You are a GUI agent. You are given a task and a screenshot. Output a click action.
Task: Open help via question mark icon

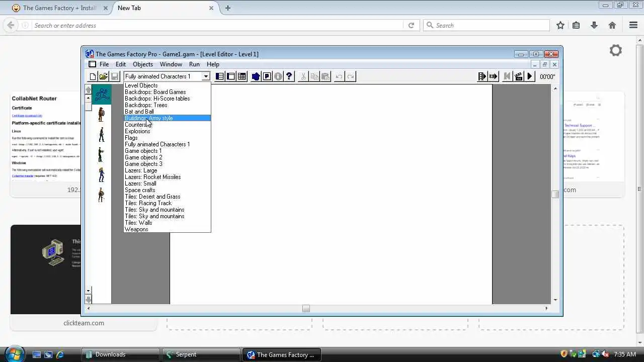tap(289, 76)
